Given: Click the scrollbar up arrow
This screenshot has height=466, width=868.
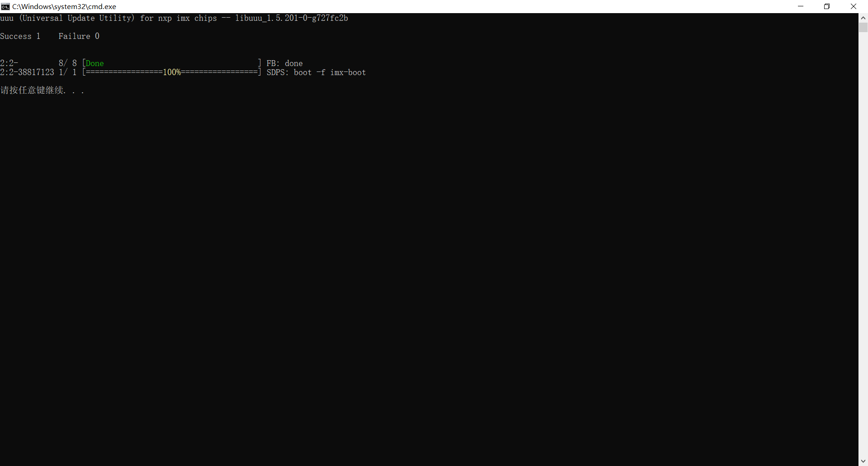Looking at the screenshot, I should [863, 18].
